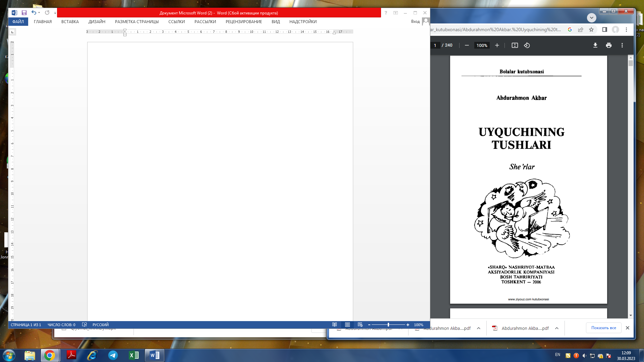Click the PDF page number input field

(x=435, y=45)
